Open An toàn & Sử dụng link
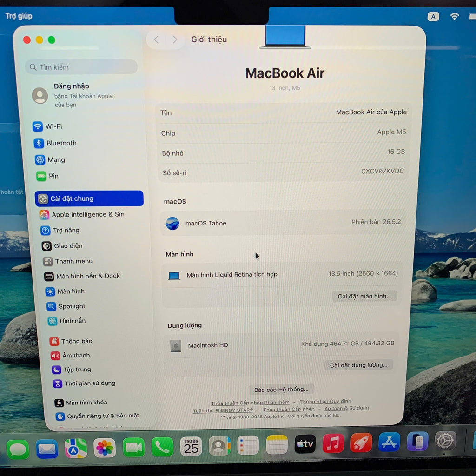 (347, 408)
